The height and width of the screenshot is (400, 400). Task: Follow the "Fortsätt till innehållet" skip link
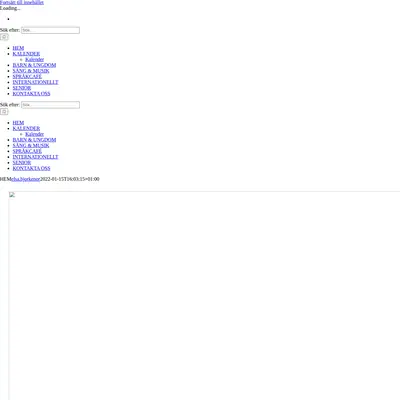pyautogui.click(x=22, y=2)
